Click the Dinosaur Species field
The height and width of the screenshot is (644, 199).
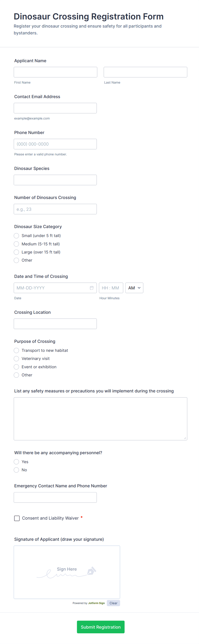55,180
